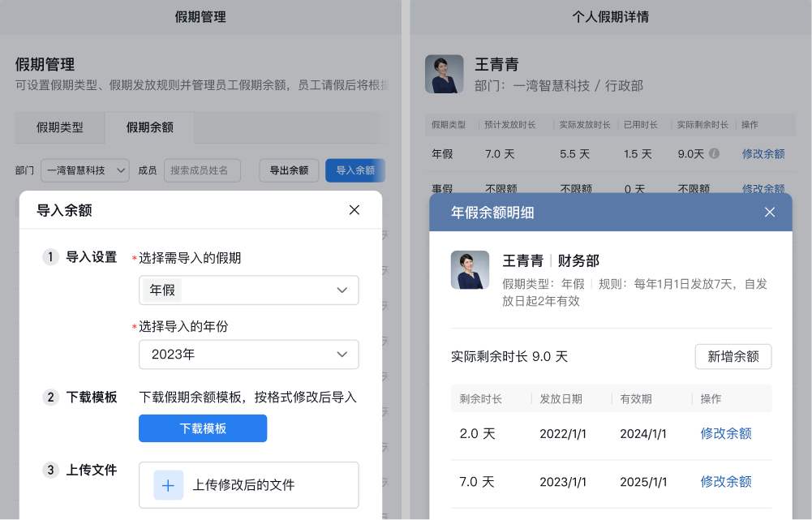
Task: Focus the 搜索成员姓名 search field
Action: click(x=202, y=170)
